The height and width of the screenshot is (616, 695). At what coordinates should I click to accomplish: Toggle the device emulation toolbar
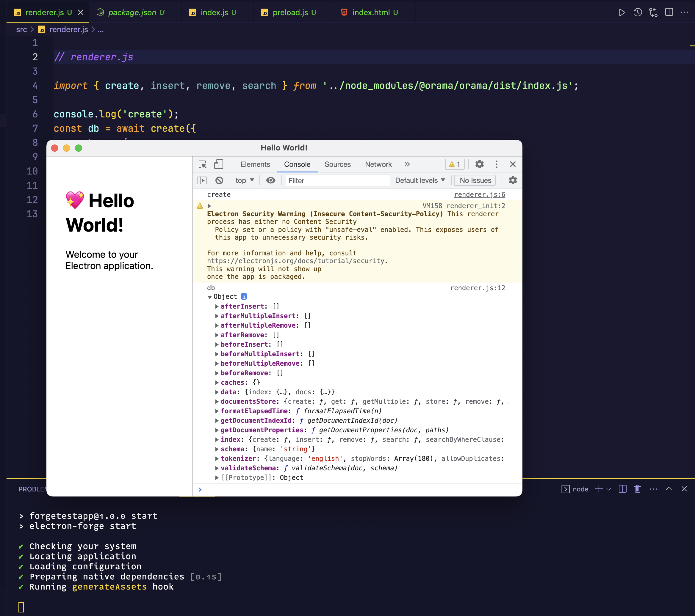[219, 164]
